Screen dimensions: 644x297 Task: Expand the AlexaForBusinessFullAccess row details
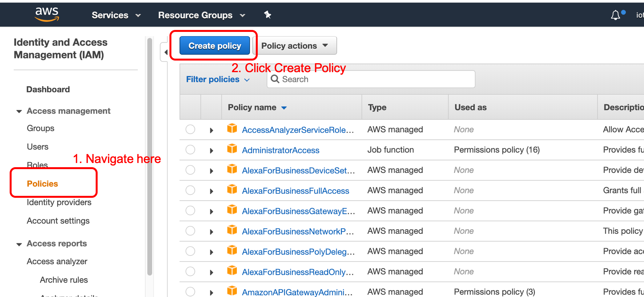pos(211,191)
